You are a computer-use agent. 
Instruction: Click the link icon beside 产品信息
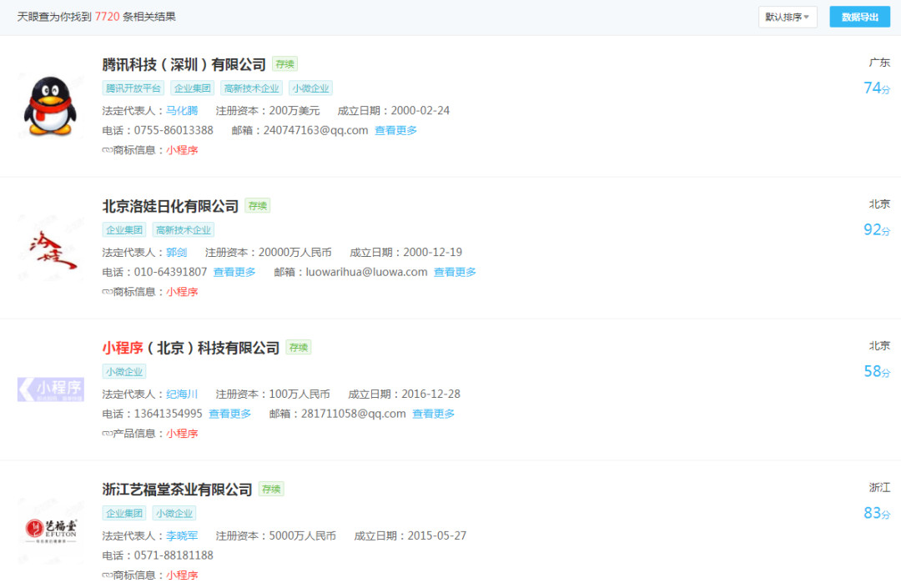[107, 434]
